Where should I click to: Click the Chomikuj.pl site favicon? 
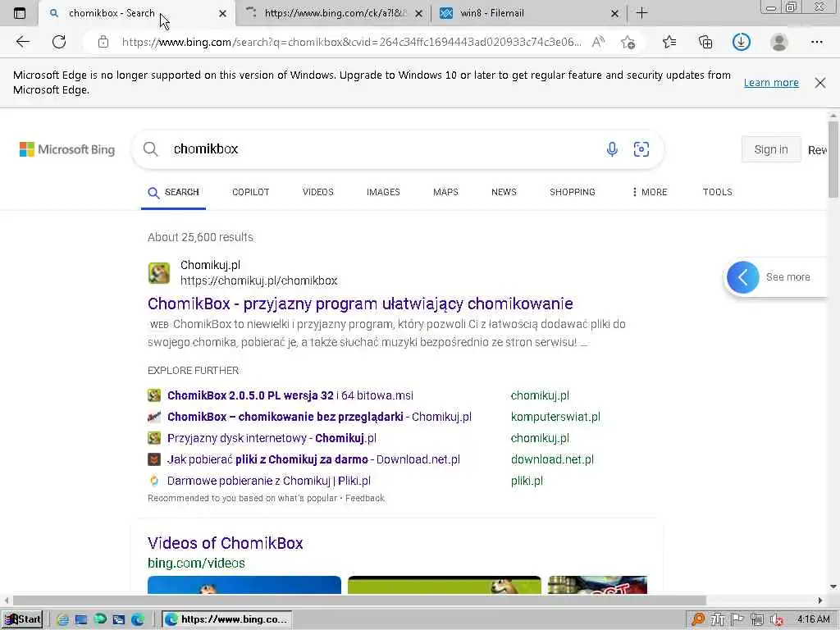point(159,273)
